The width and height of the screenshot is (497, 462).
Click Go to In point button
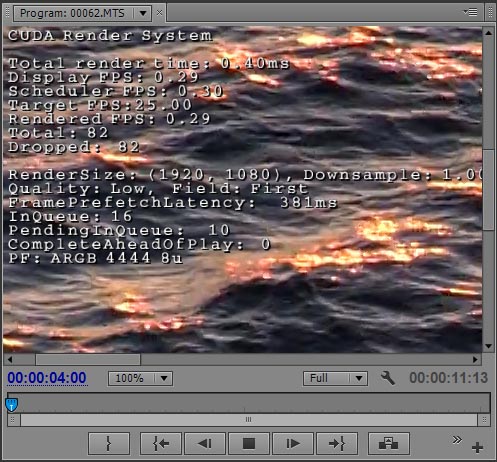pyautogui.click(x=161, y=444)
